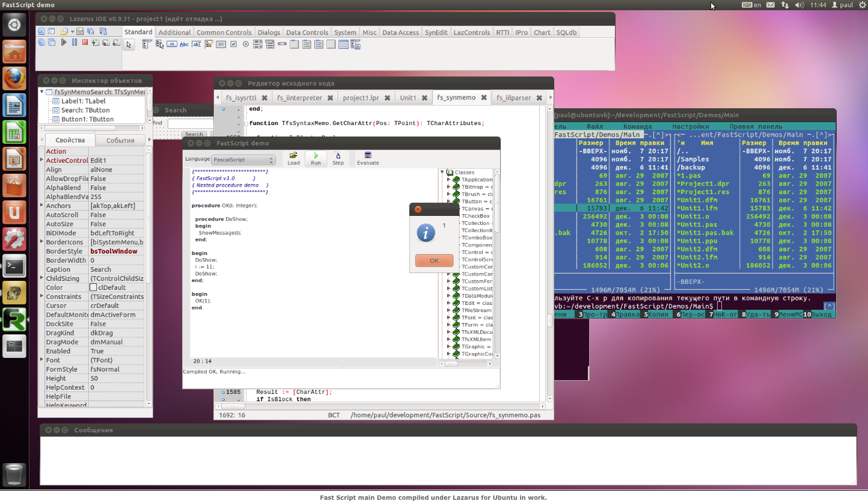Click the clock showing 11:44
The height and width of the screenshot is (501, 868).
click(818, 5)
